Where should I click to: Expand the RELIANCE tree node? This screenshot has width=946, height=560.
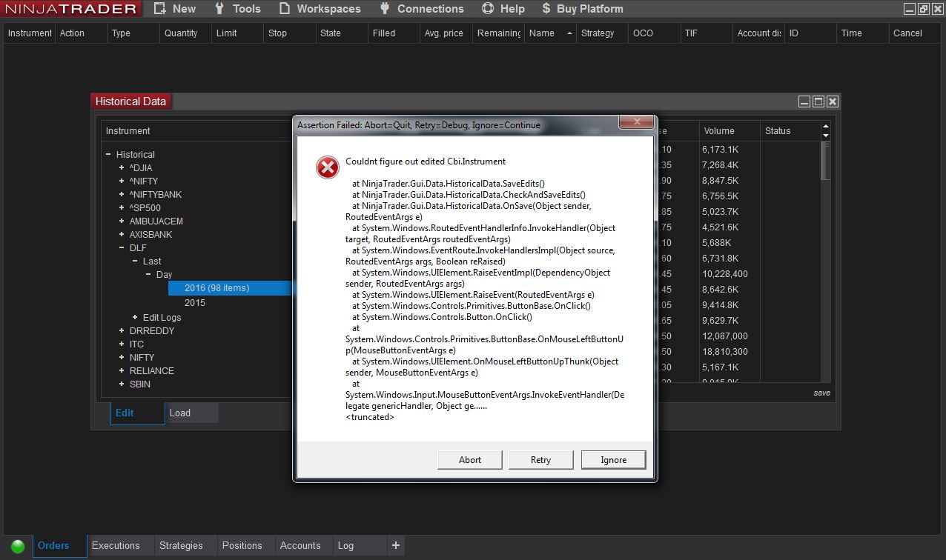(122, 371)
